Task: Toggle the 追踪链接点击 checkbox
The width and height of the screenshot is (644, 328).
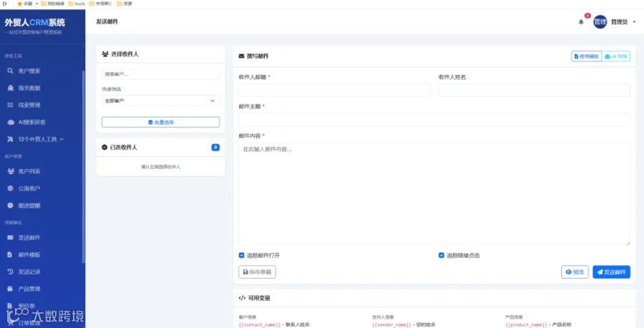Action: [441, 255]
